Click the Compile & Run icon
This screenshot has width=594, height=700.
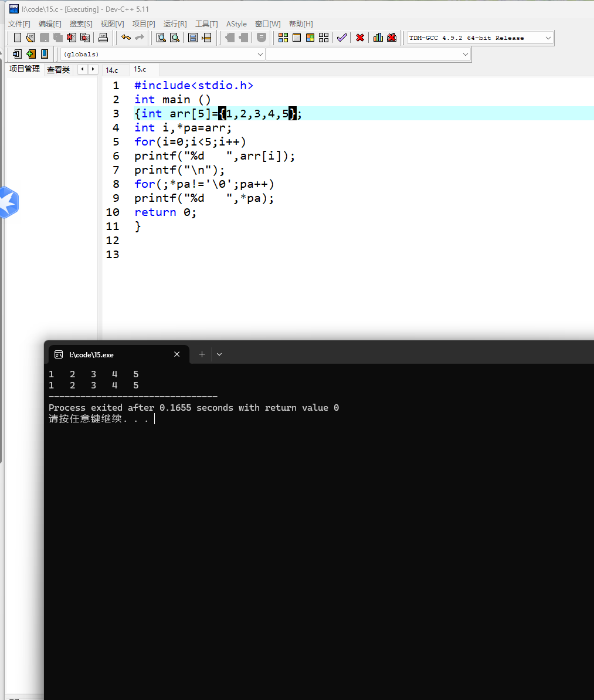click(x=310, y=38)
